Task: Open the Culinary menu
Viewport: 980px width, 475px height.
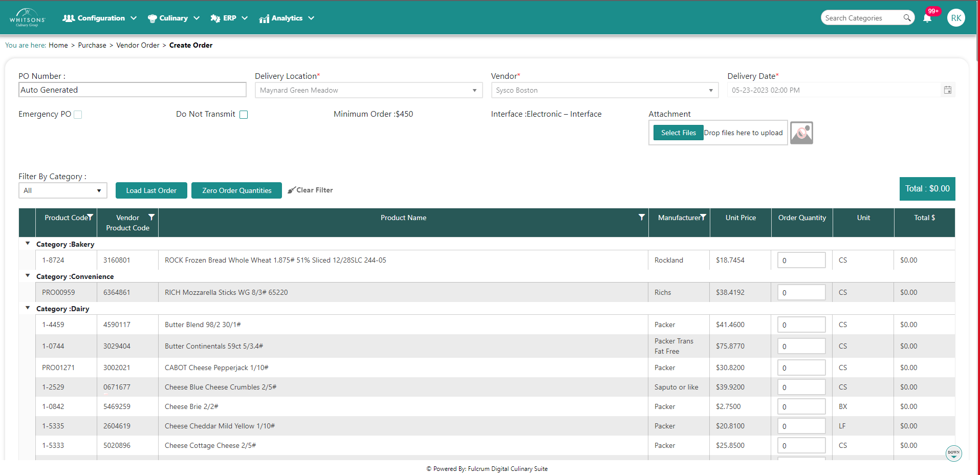Action: click(173, 18)
